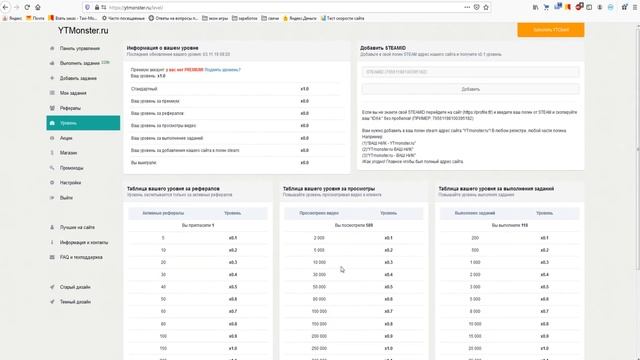Click the Поднять уровень link
640x360 pixels.
click(222, 70)
